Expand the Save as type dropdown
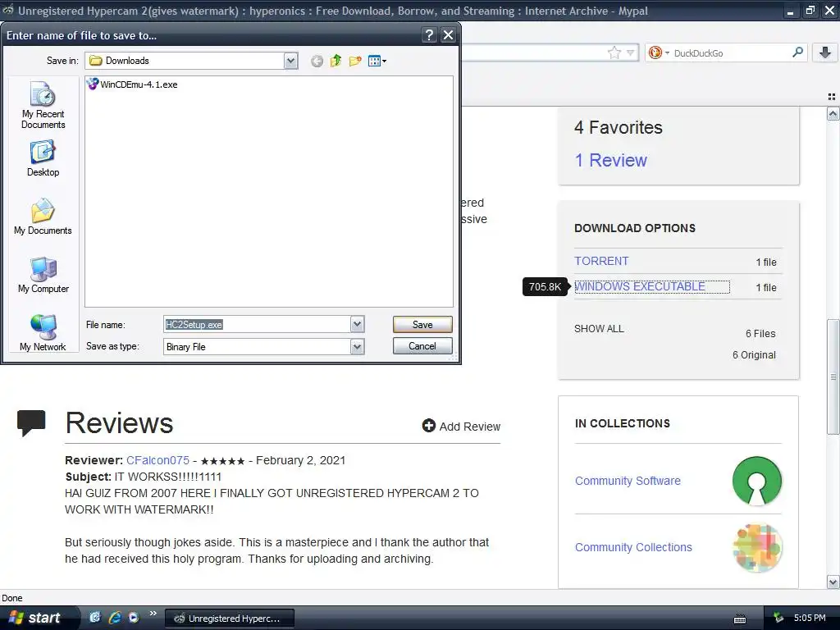Screen dimensions: 840x630 (x=358, y=347)
